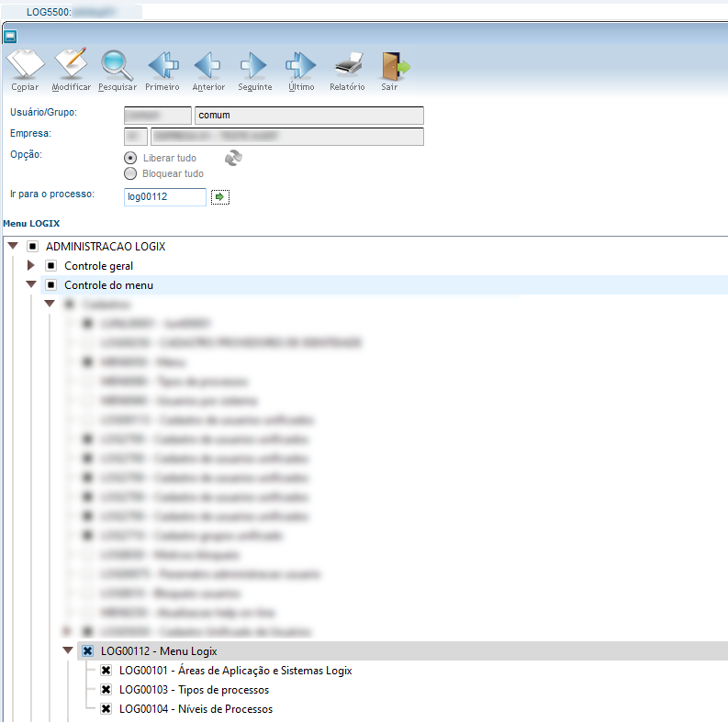Click the Usuário/Grupo label
728x722 pixels.
point(44,112)
